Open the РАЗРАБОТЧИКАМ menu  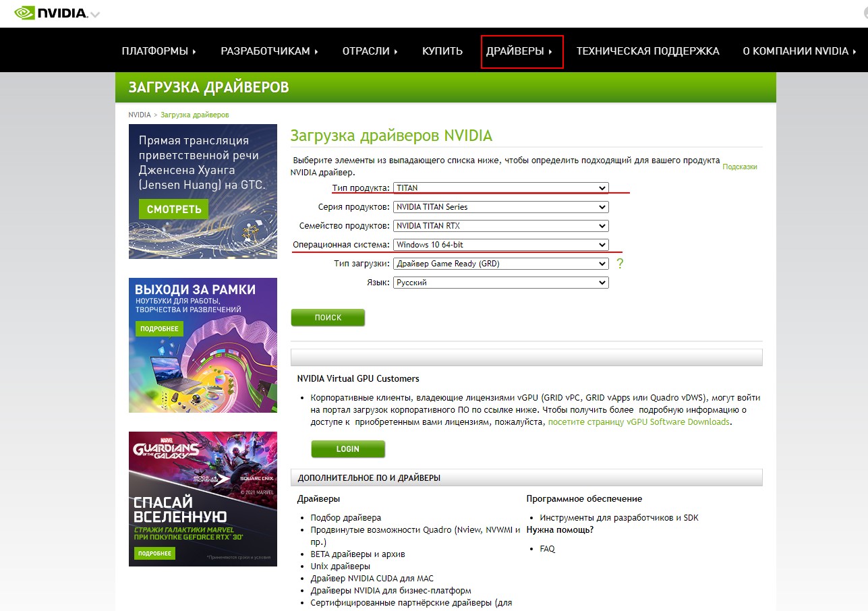tap(269, 51)
